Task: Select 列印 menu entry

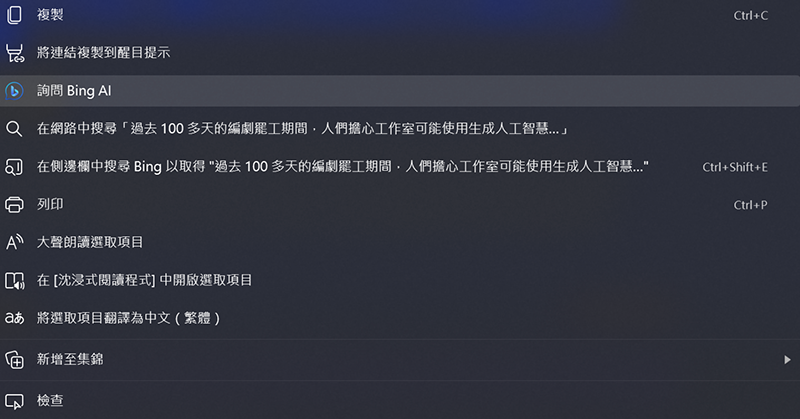Action: [x=400, y=205]
